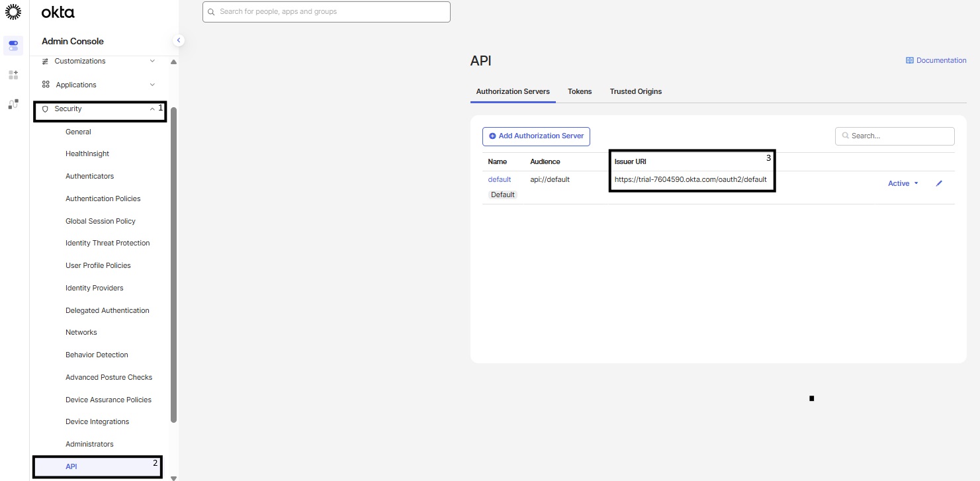980x481 pixels.
Task: Click the workflow icon in left rail
Action: click(13, 104)
